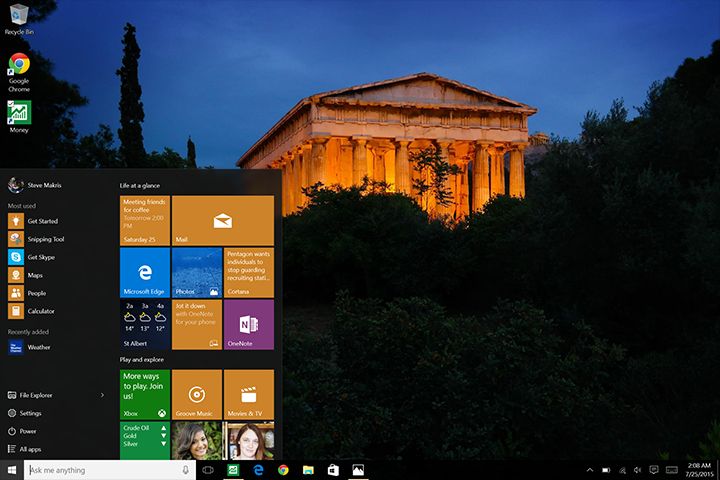Click the Store icon in taskbar
This screenshot has width=720, height=480.
pyautogui.click(x=333, y=469)
